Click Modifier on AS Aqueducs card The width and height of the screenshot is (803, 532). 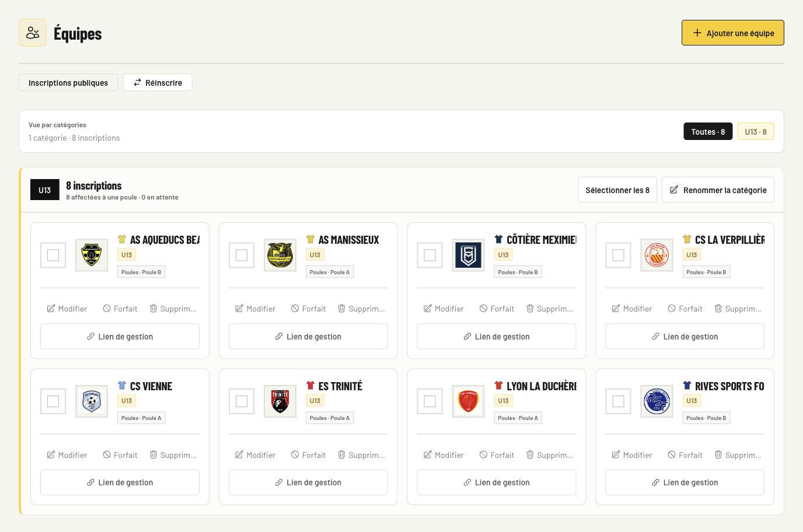coord(67,309)
